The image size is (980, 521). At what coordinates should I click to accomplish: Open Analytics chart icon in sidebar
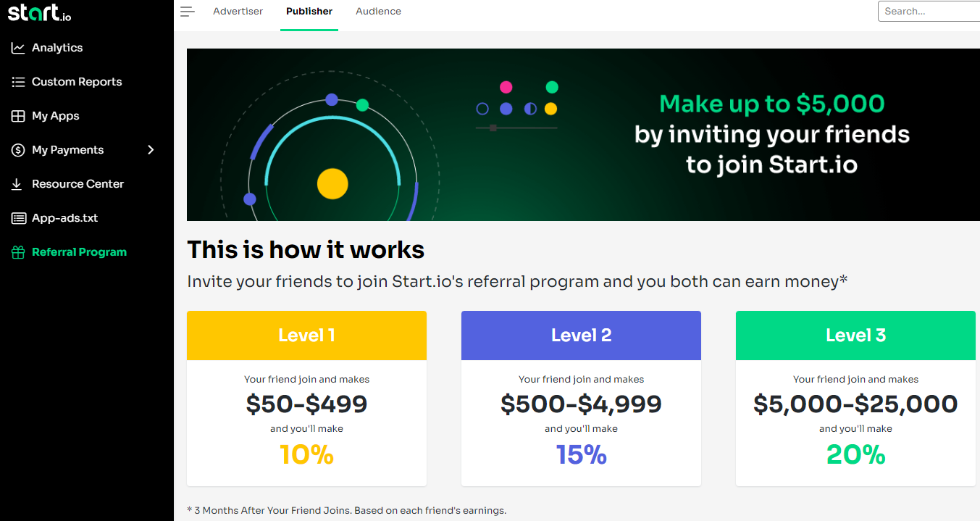pyautogui.click(x=18, y=48)
